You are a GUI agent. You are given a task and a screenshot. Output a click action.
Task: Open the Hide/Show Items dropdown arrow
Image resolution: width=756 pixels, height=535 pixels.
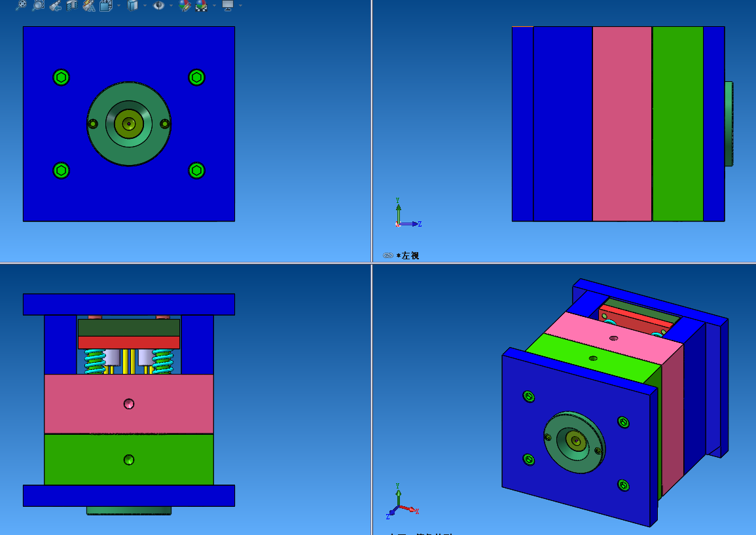pyautogui.click(x=171, y=5)
